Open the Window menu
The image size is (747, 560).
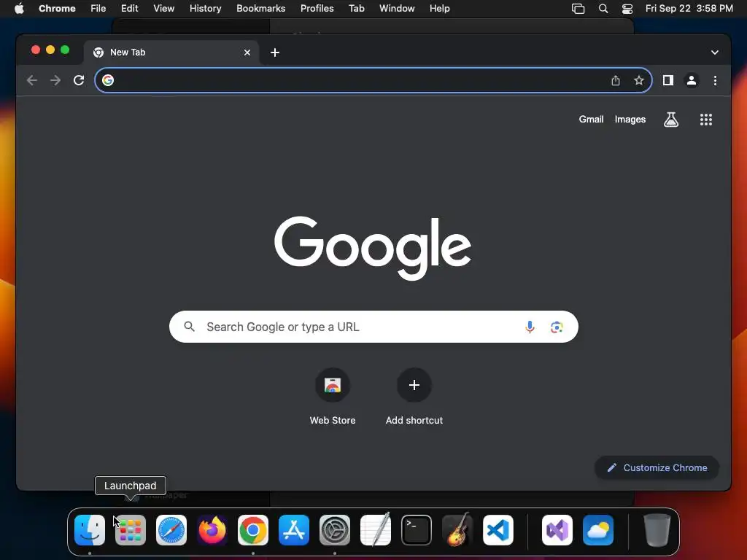point(397,8)
